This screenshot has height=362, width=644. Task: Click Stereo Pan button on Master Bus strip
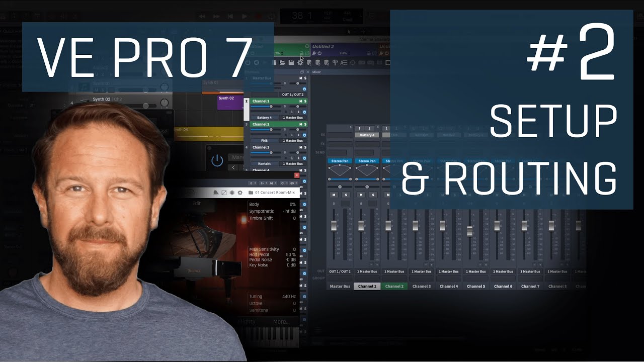(x=340, y=161)
